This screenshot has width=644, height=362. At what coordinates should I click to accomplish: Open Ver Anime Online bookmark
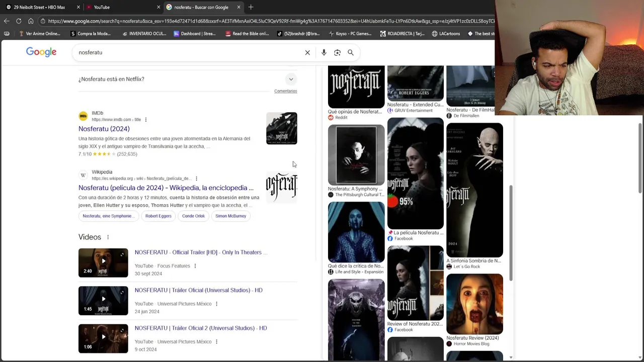(39, 34)
